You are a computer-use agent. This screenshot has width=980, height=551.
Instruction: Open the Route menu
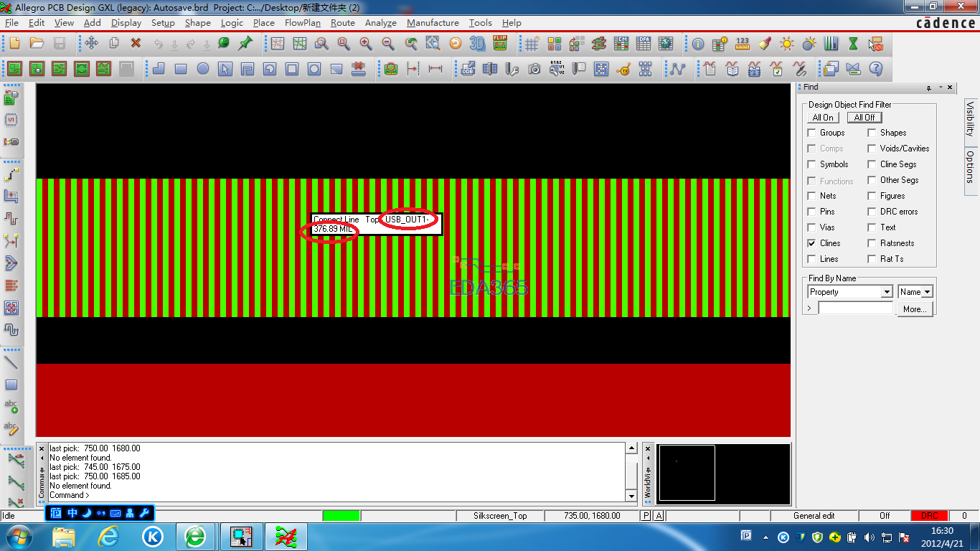point(343,23)
